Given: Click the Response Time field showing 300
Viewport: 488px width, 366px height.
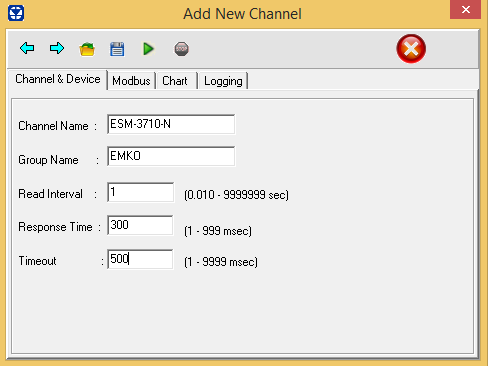Looking at the screenshot, I should pos(140,225).
